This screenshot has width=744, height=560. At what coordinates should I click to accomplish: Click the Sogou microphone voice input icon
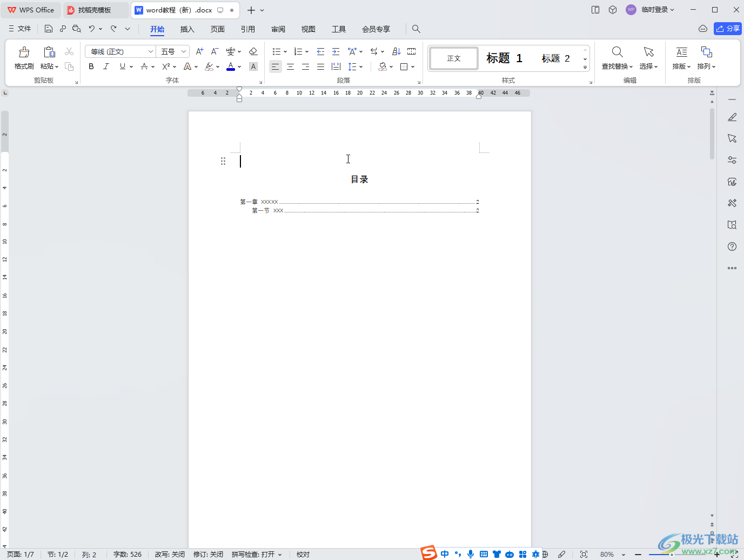point(471,554)
